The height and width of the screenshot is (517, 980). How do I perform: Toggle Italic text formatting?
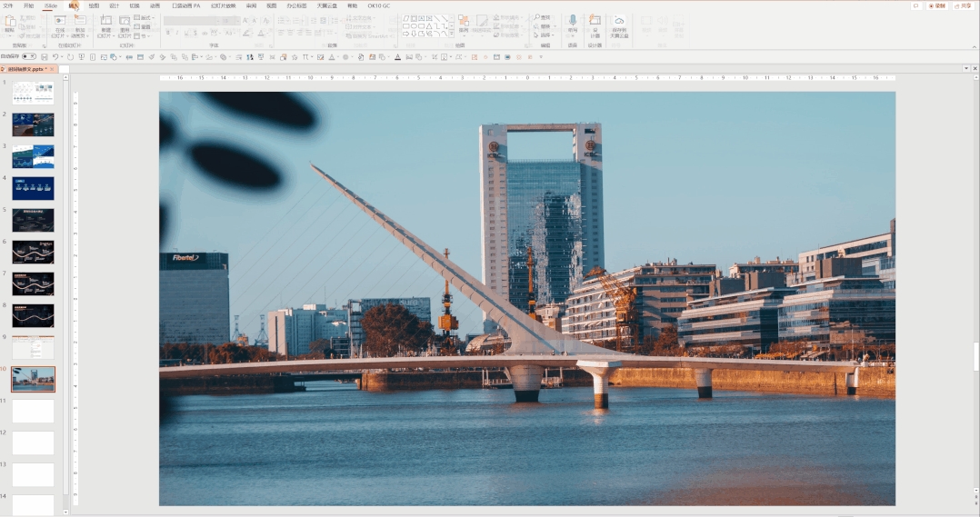click(178, 33)
